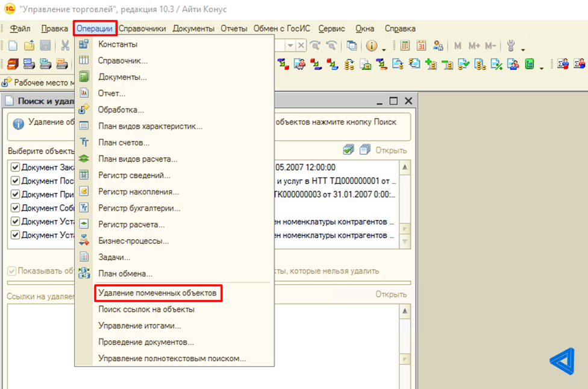Click the clear X button in search box
This screenshot has width=588, height=389.
(x=301, y=46)
